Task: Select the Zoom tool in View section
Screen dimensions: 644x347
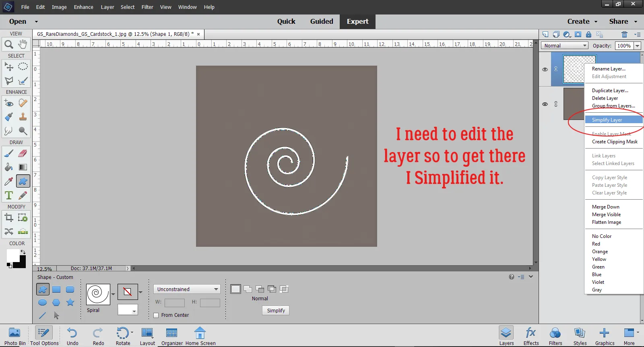Action: point(8,44)
